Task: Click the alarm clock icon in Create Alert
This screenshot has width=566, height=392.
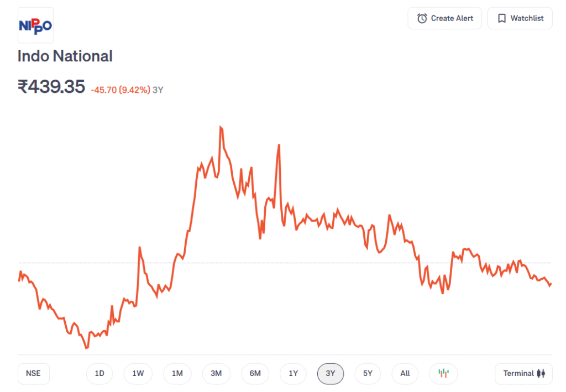Action: [422, 18]
